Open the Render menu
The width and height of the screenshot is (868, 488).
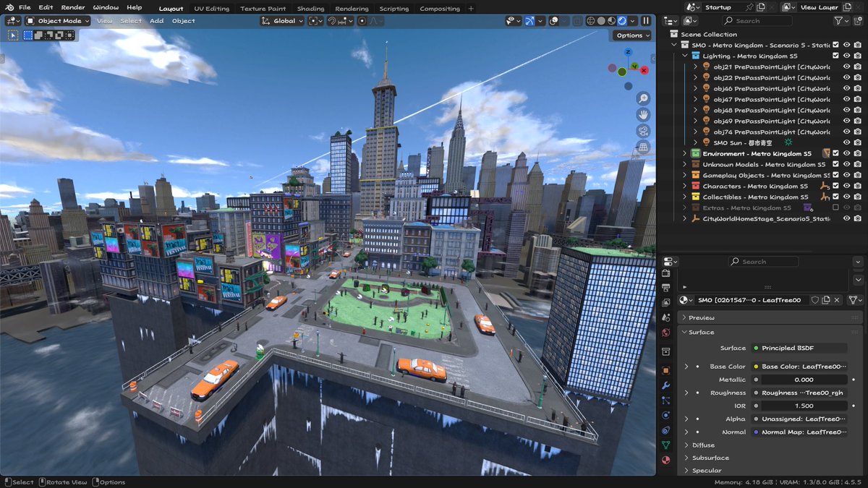click(72, 7)
